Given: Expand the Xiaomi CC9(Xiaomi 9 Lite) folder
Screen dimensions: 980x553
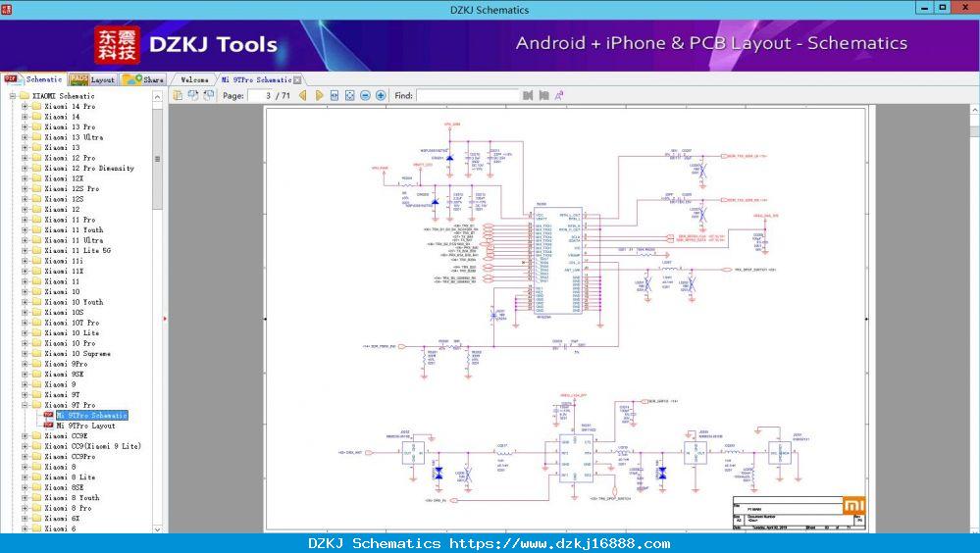Looking at the screenshot, I should click(x=25, y=446).
